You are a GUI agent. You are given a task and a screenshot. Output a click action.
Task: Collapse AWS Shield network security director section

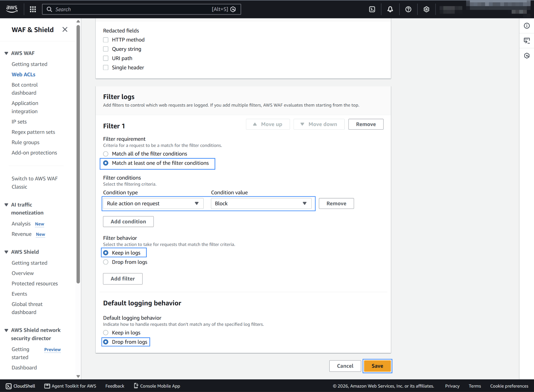click(x=6, y=330)
